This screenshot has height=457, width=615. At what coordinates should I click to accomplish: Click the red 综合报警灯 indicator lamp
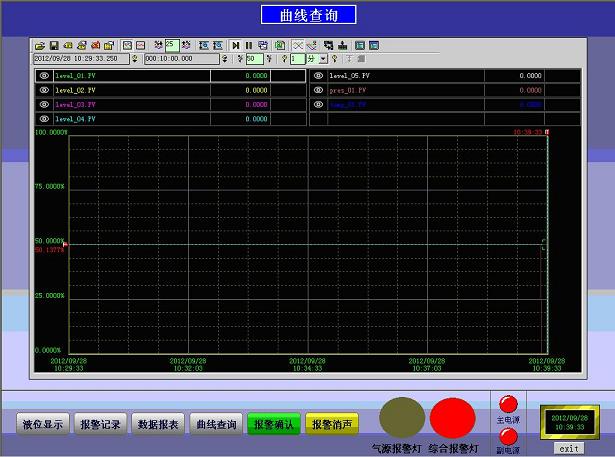(x=453, y=417)
